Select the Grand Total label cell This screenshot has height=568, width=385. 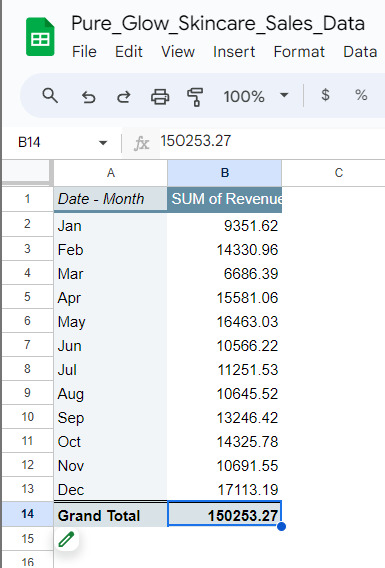pos(110,514)
